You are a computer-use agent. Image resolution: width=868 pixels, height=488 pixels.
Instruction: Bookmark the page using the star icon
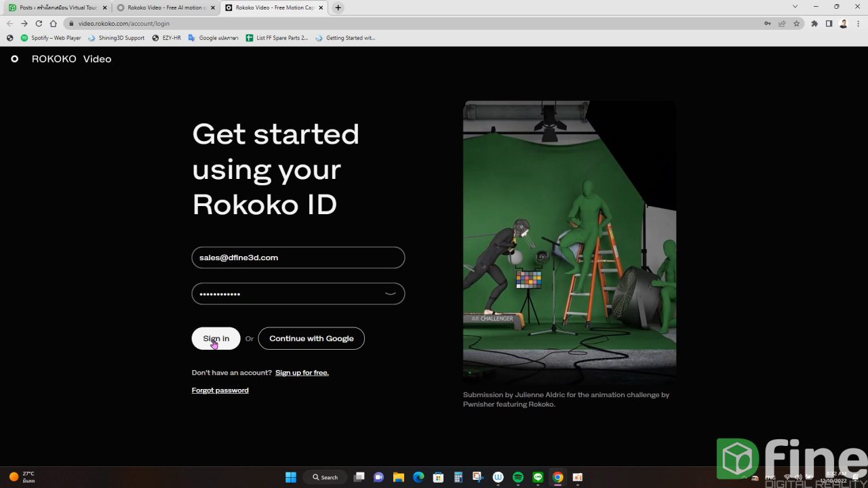pyautogui.click(x=797, y=23)
